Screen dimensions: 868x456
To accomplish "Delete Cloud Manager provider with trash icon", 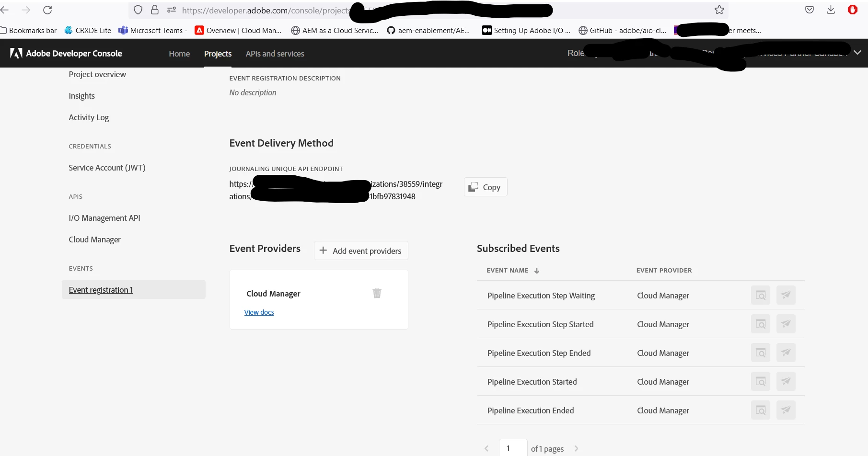I will pos(377,293).
